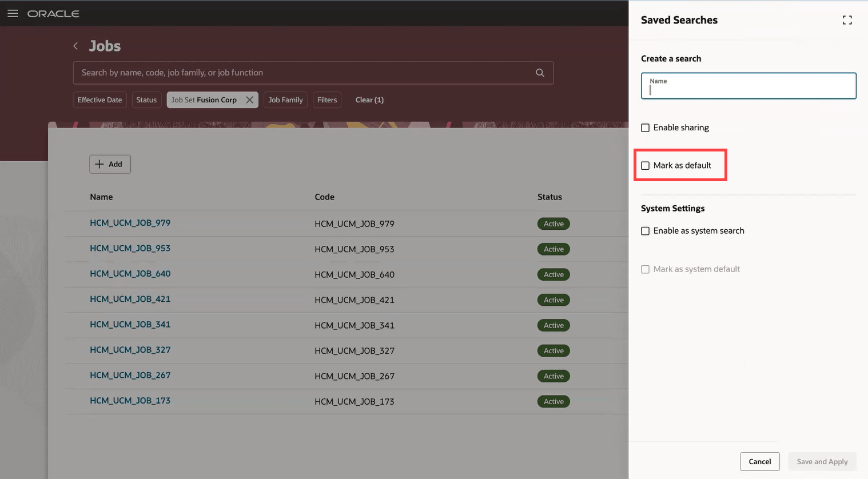
Task: Open the Effective Date filter
Action: 99,99
